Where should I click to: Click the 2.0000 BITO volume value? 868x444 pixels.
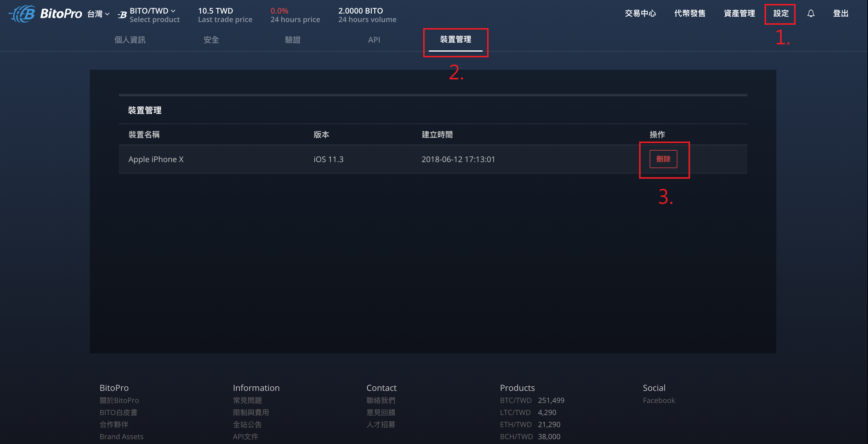(x=360, y=11)
